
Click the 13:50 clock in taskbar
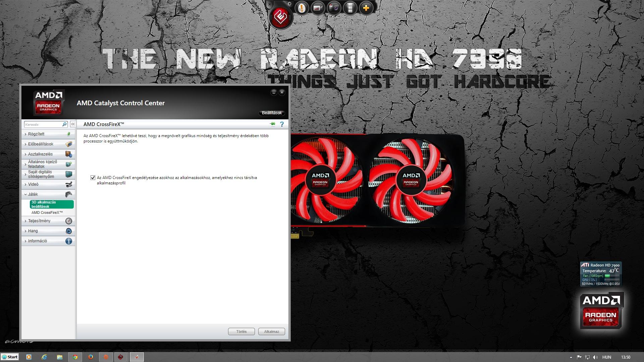626,357
